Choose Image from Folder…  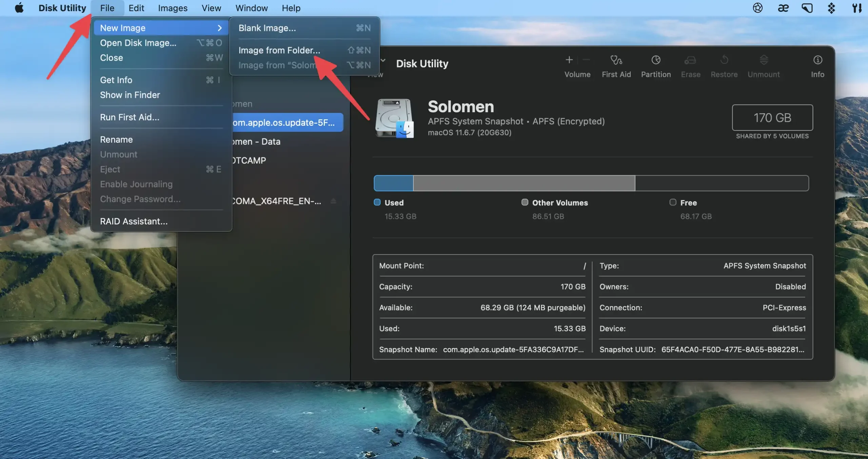click(x=304, y=50)
